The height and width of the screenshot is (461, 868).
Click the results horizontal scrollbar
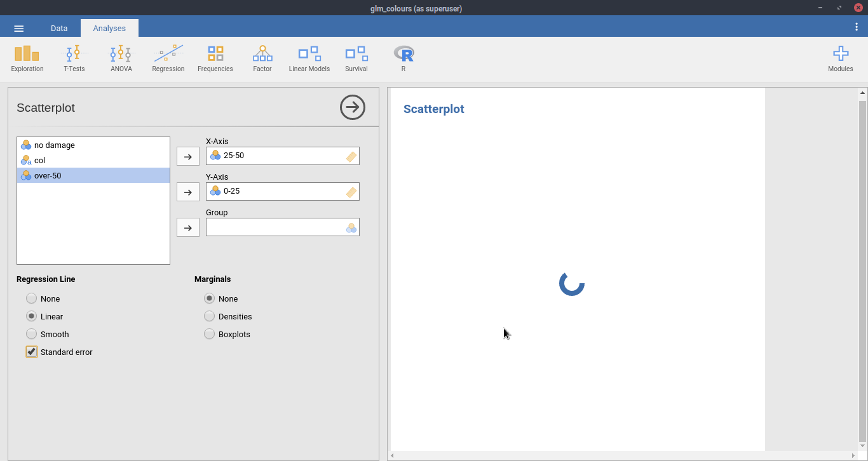(x=623, y=455)
